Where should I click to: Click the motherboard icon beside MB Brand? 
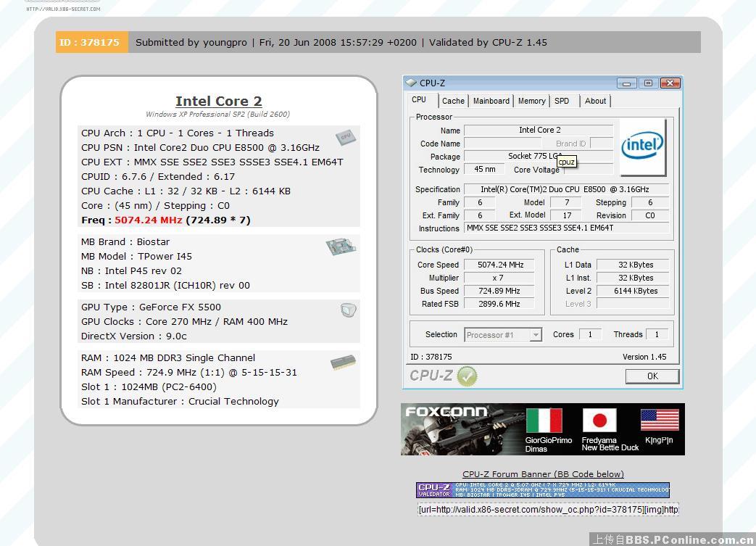coord(341,247)
